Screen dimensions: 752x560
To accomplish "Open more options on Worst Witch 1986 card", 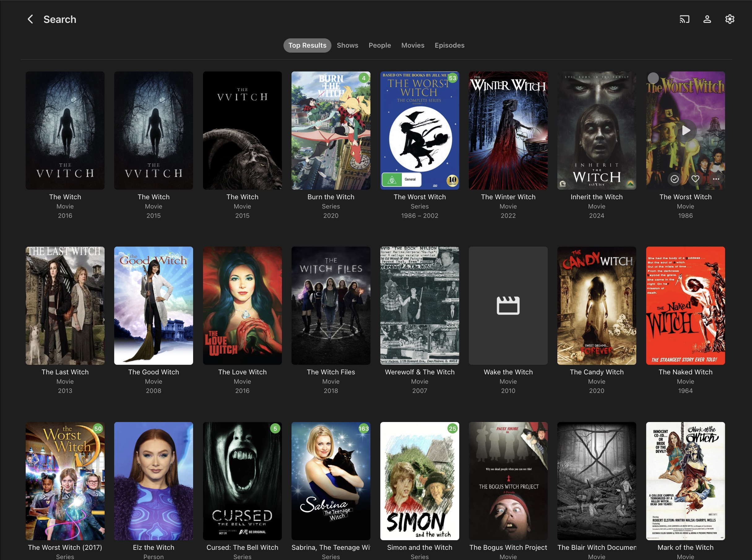I will point(716,179).
